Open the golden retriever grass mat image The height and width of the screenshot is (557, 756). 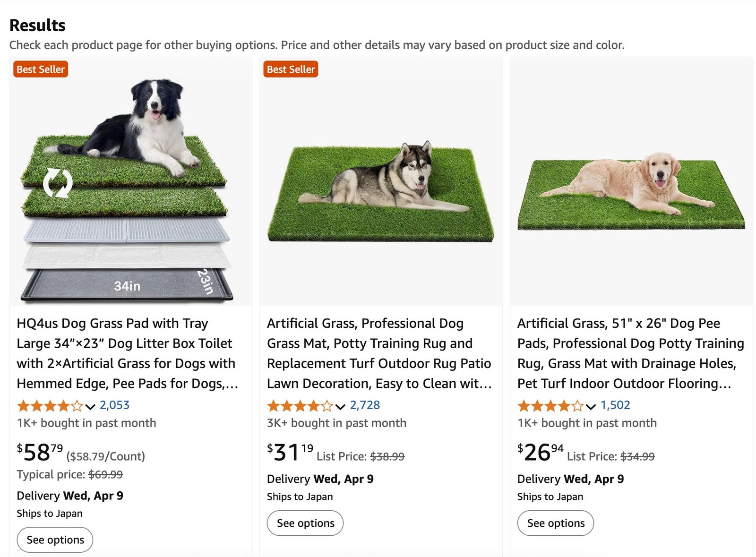coord(631,189)
